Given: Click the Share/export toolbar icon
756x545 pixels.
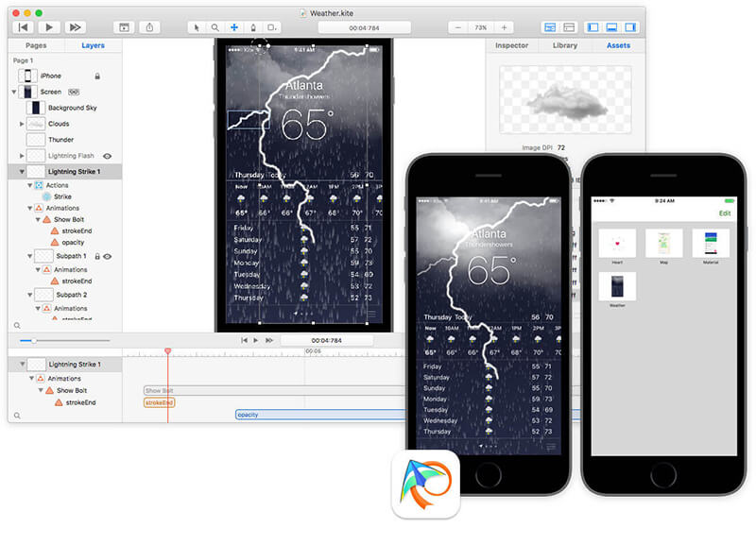Looking at the screenshot, I should coord(149,27).
